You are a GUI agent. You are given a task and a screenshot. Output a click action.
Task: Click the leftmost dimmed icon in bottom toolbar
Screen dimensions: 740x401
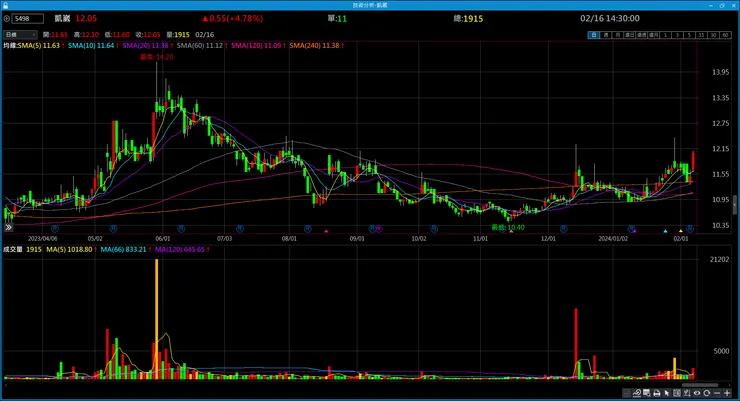(x=627, y=393)
